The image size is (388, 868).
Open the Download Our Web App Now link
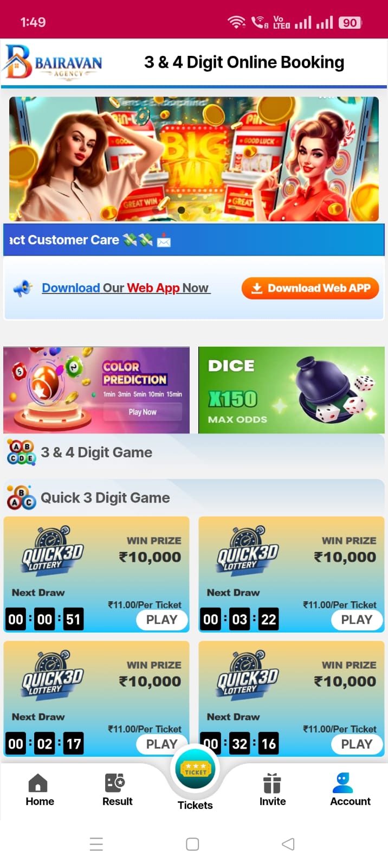tap(125, 288)
